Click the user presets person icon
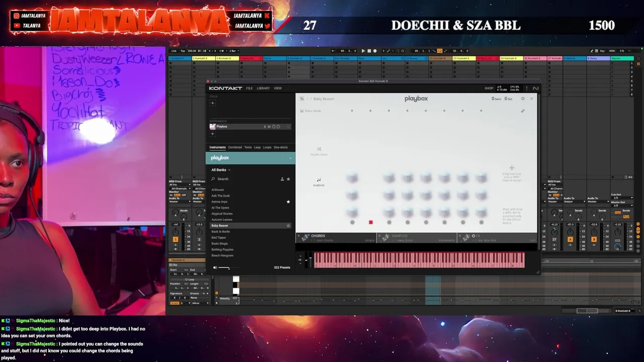This screenshot has height=362, width=644. pyautogui.click(x=282, y=179)
